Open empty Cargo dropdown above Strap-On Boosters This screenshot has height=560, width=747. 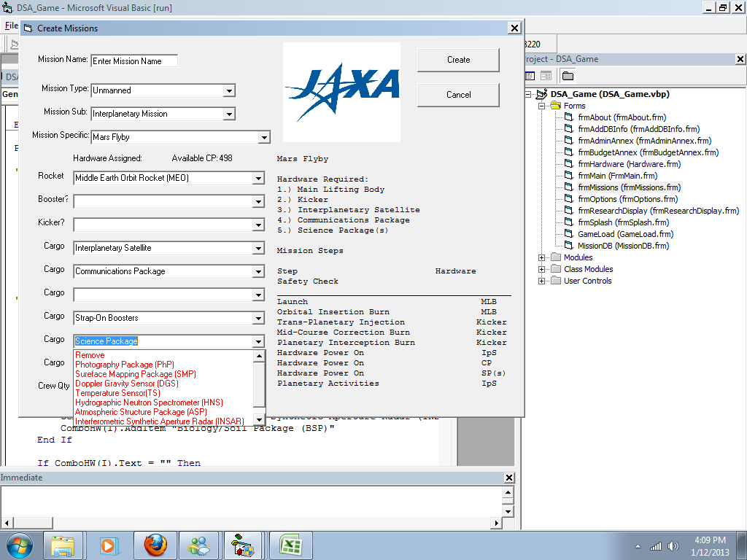[x=258, y=295]
